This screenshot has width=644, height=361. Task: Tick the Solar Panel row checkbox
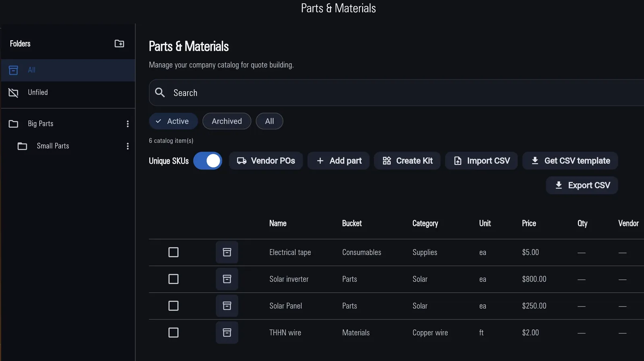pos(173,306)
